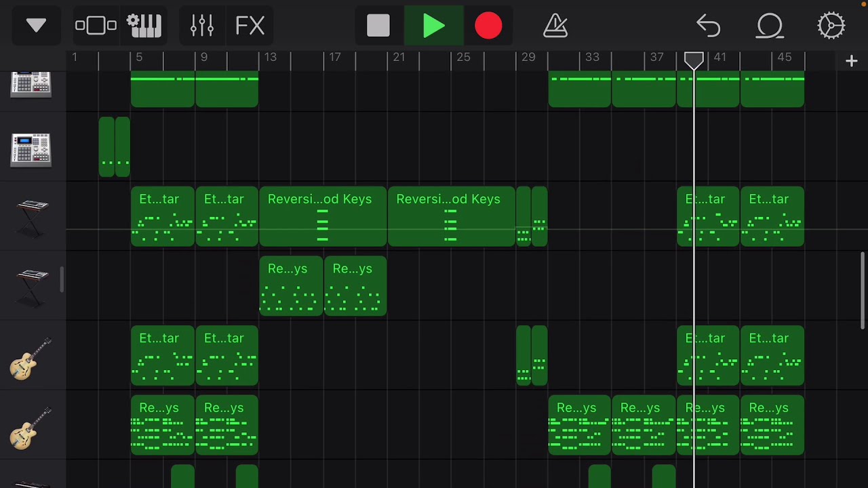Select the Reversi...od Keys region at bar 13
Image resolution: width=868 pixels, height=488 pixels.
(323, 216)
